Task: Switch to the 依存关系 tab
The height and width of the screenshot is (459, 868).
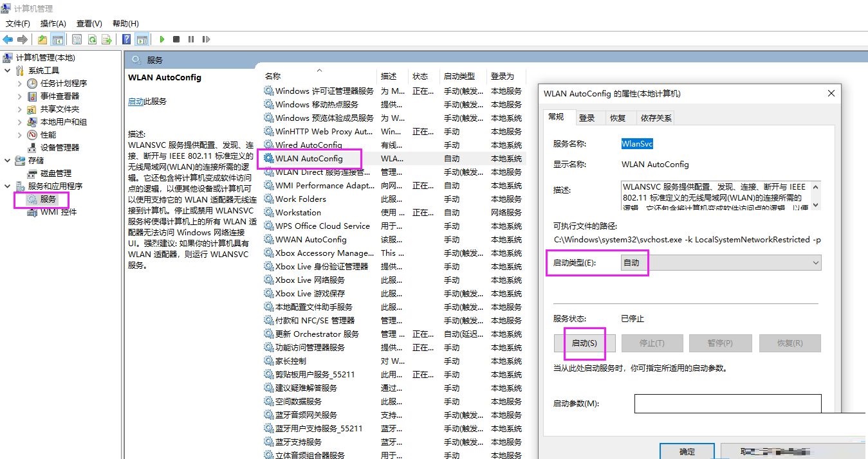Action: tap(655, 117)
